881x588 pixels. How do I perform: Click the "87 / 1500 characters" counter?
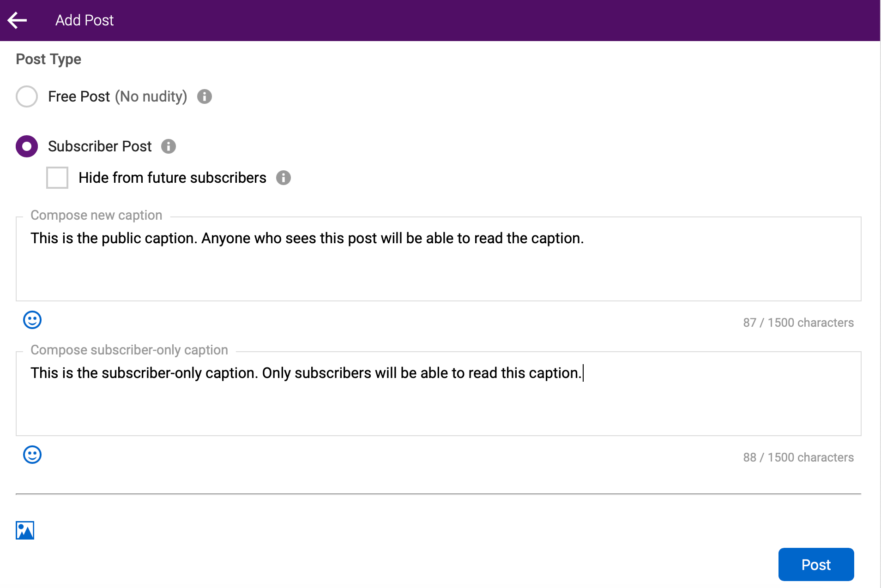pos(798,323)
